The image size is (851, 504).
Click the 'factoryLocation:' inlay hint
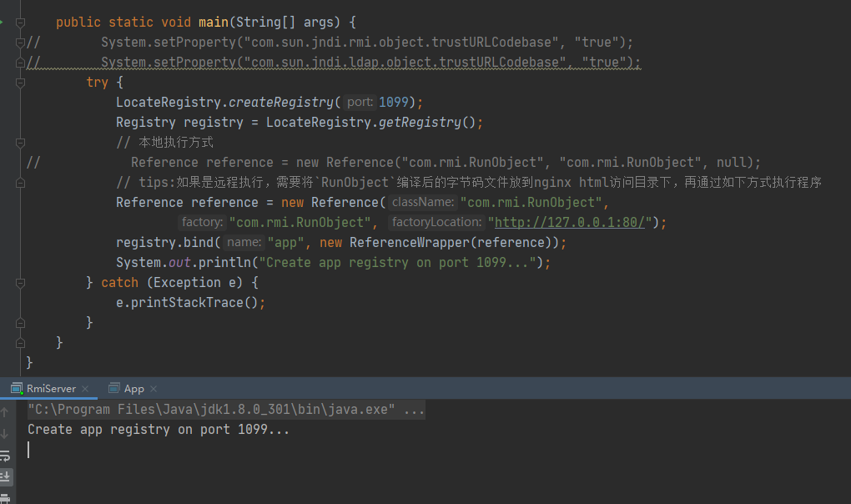point(436,223)
